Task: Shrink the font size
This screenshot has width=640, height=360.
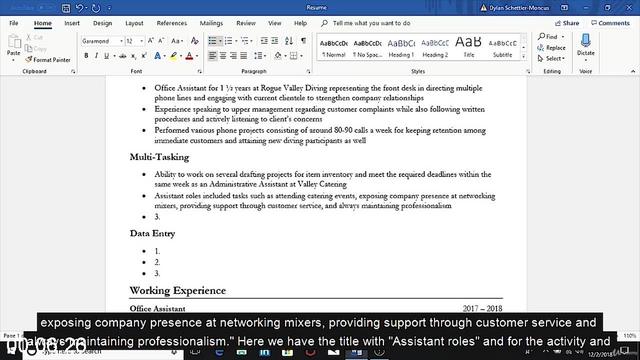Action: click(161, 41)
